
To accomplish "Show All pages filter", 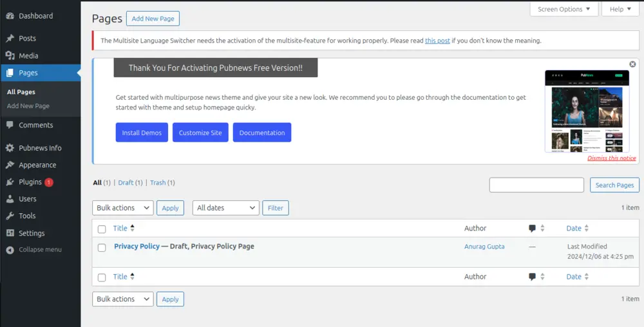I will [97, 183].
